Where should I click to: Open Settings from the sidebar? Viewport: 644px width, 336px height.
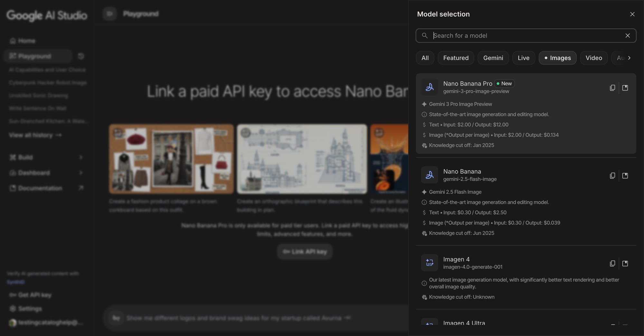pos(29,308)
